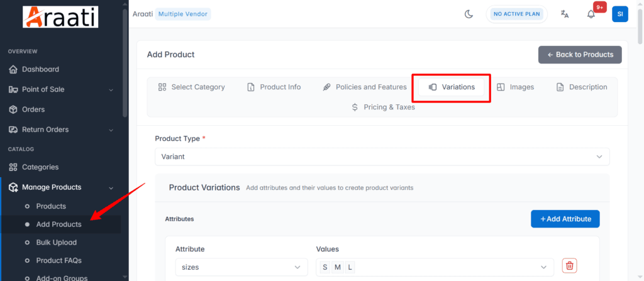This screenshot has height=281, width=644.
Task: Switch to the Variations tab
Action: (x=452, y=87)
